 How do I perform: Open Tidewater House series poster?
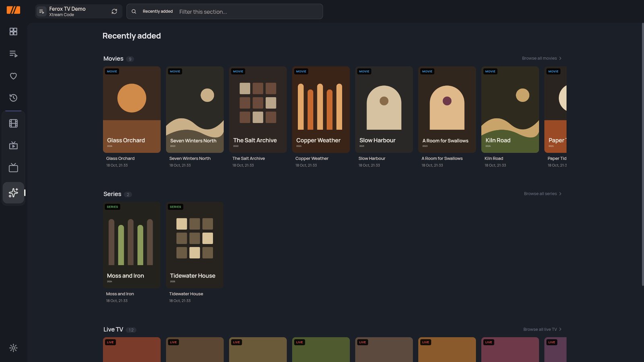click(x=195, y=245)
